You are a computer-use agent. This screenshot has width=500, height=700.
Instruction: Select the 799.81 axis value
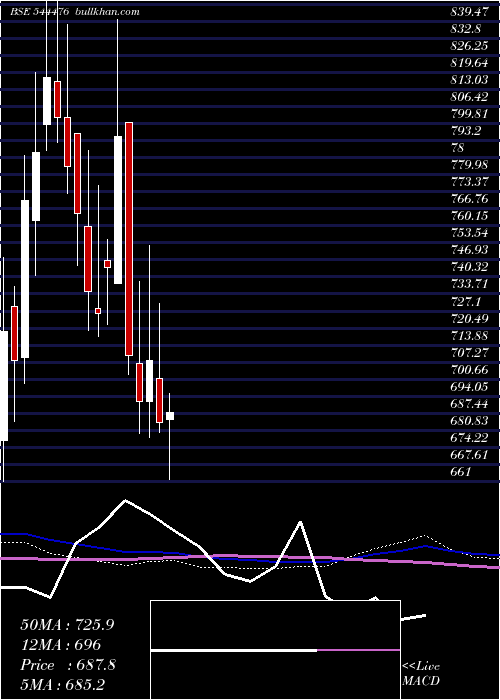click(470, 114)
